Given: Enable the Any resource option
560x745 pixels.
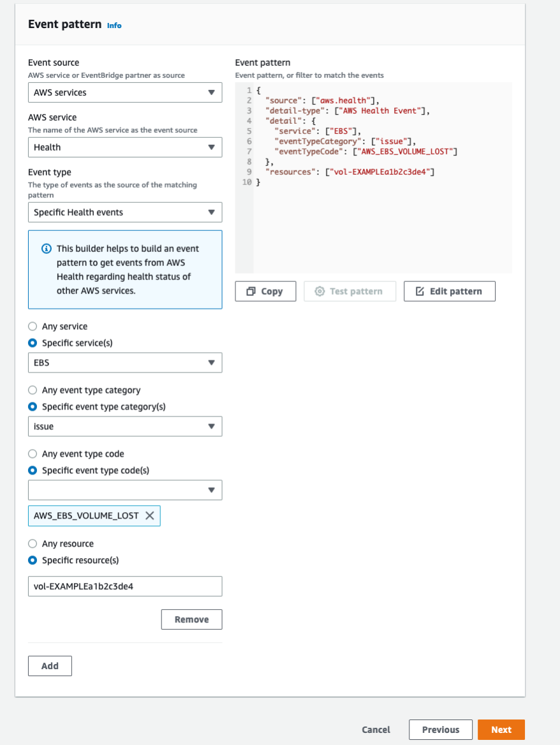Looking at the screenshot, I should tap(32, 543).
